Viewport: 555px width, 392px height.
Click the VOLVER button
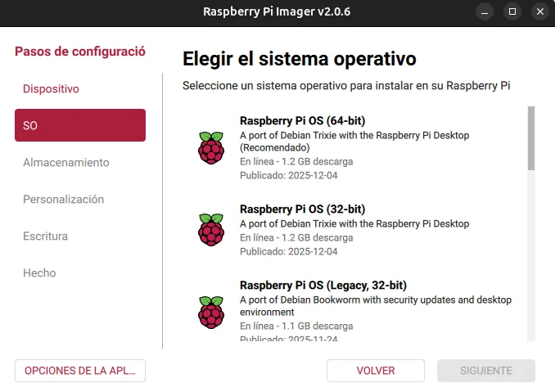coord(376,371)
